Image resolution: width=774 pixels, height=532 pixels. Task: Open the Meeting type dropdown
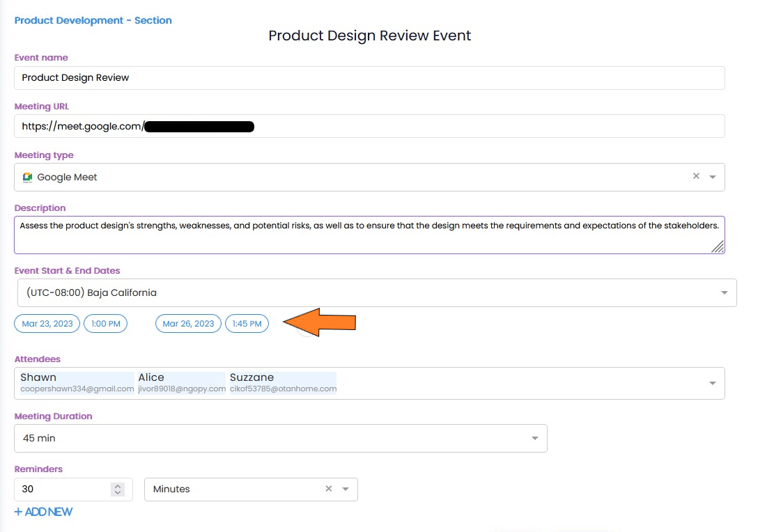[713, 177]
